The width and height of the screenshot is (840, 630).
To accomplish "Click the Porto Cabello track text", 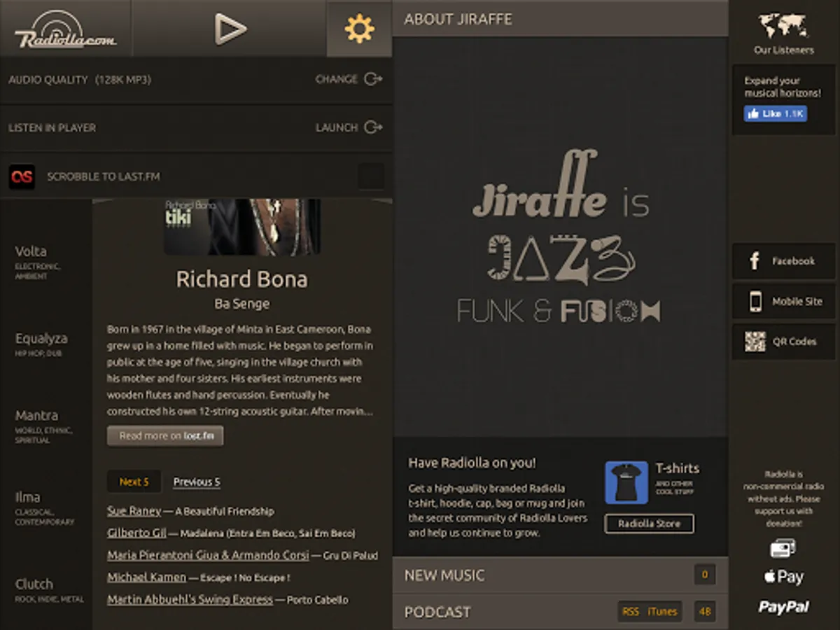I will [317, 600].
